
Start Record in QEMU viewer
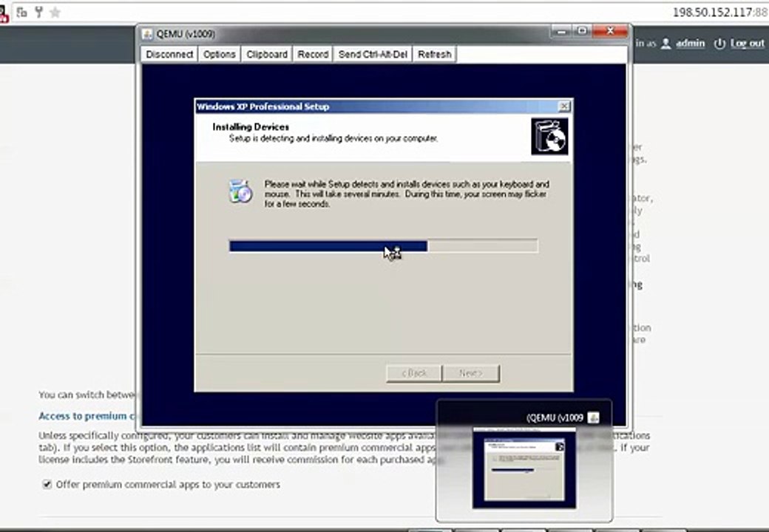pyautogui.click(x=313, y=55)
